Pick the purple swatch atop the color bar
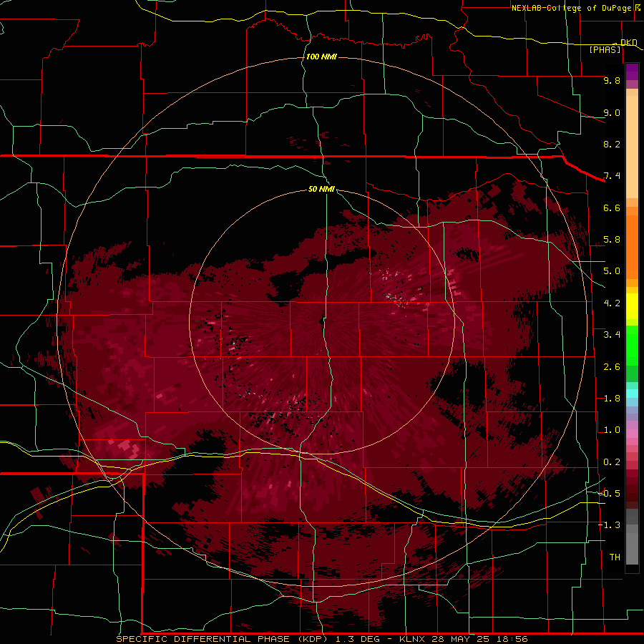The image size is (644, 644). click(632, 72)
